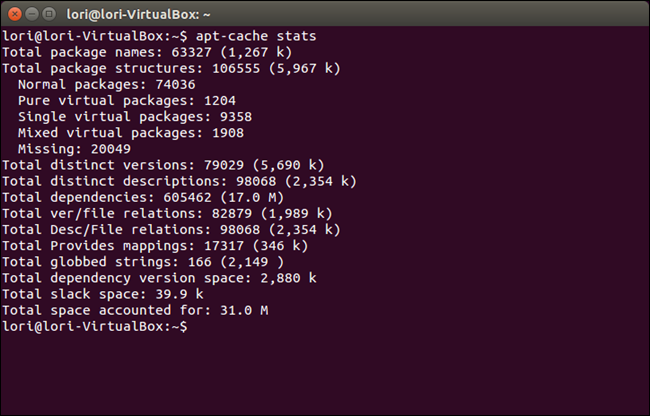Click 'Total Desc/File relations: 98068' line
The height and width of the screenshot is (416, 650).
click(171, 230)
